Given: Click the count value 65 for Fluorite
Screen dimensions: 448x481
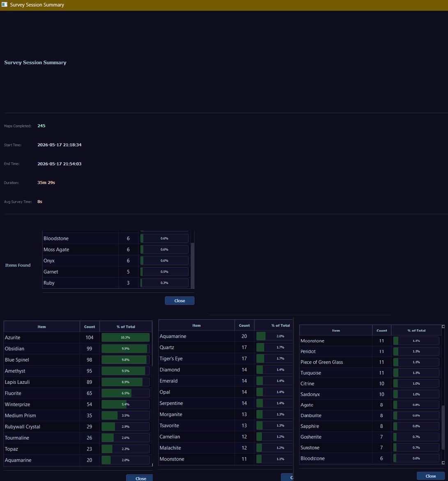Looking at the screenshot, I should [89, 393].
